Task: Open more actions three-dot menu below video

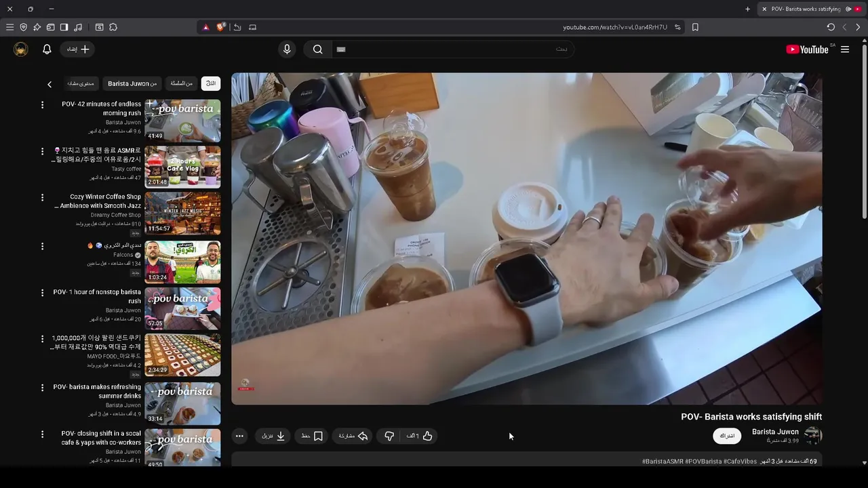Action: (239, 436)
